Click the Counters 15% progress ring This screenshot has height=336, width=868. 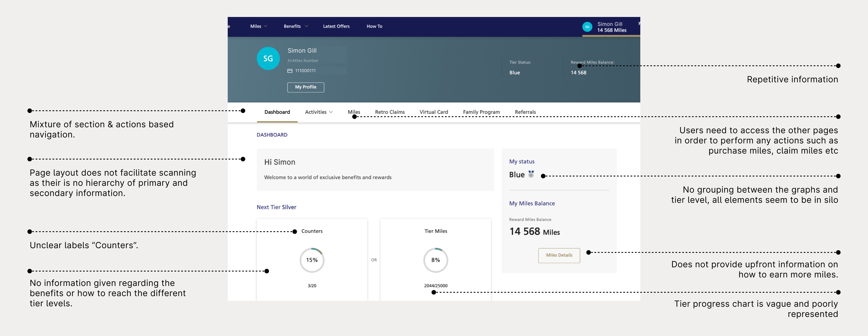(x=312, y=260)
